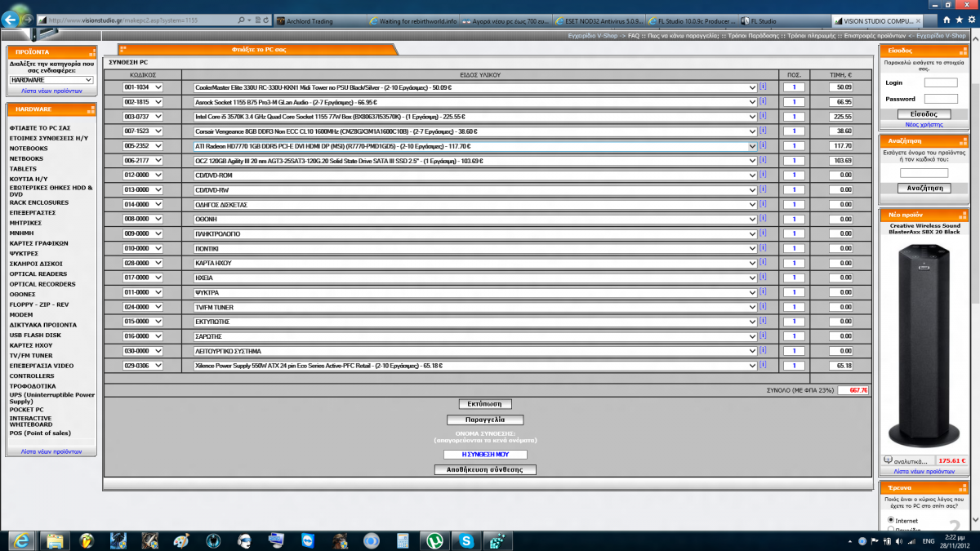Open TeamViewer icon in the taskbar
Viewport: 980px width, 551px height.
click(x=306, y=540)
